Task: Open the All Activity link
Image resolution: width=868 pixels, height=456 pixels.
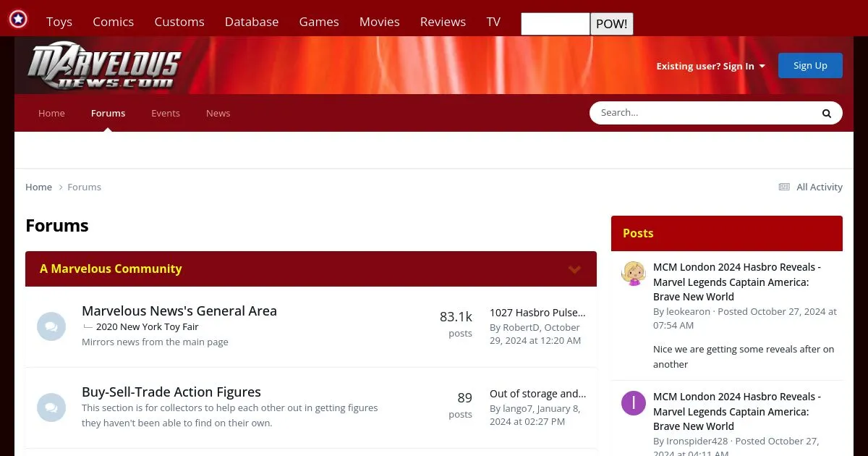Action: pyautogui.click(x=819, y=187)
